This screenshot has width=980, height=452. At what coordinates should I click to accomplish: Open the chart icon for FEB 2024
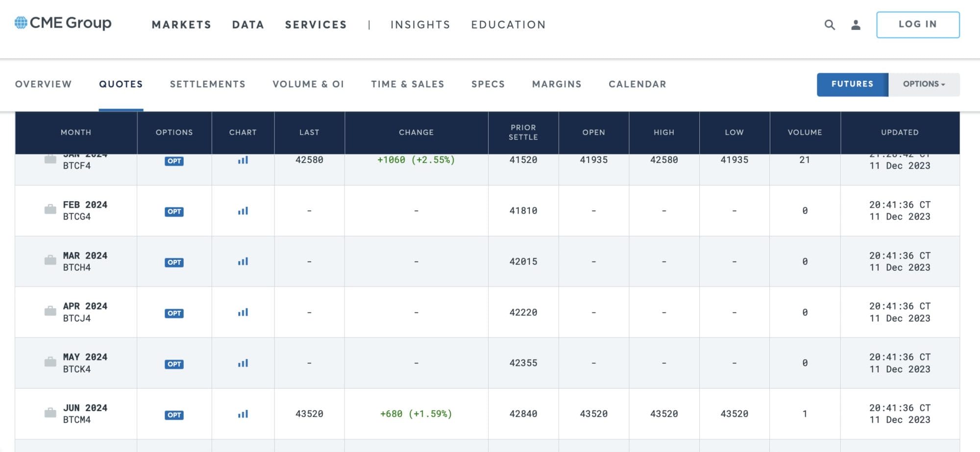(x=243, y=211)
